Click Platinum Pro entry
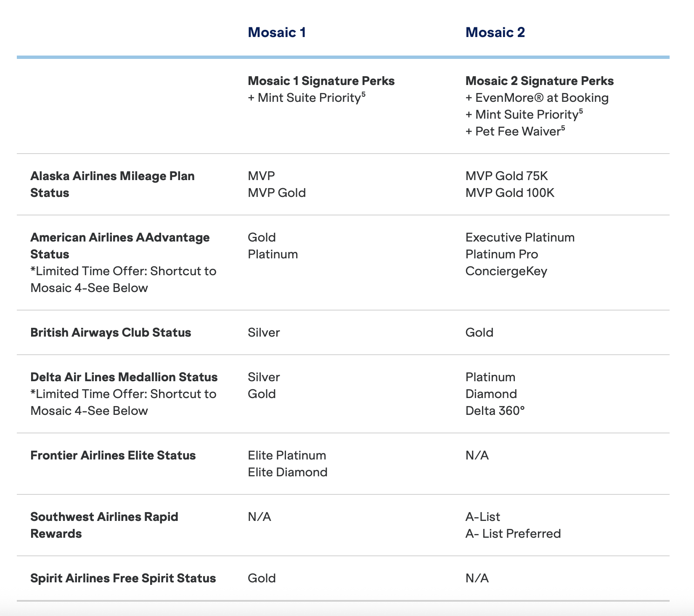694x616 pixels. 502,254
